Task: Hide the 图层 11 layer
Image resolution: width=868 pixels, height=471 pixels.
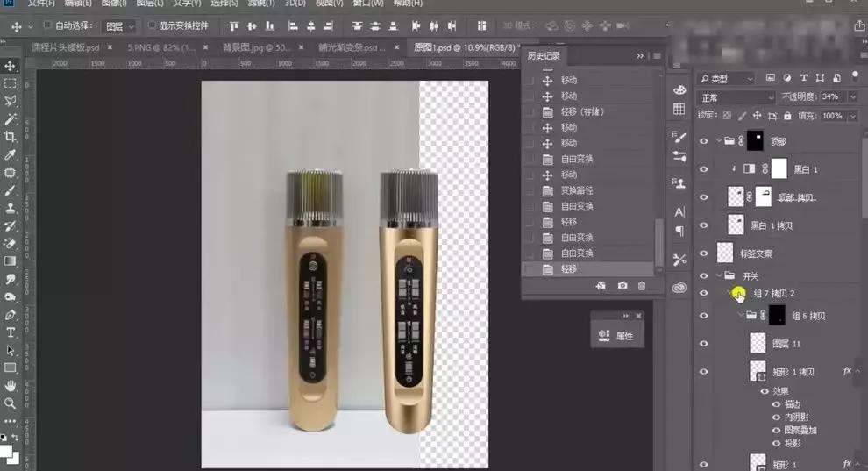Action: point(703,343)
